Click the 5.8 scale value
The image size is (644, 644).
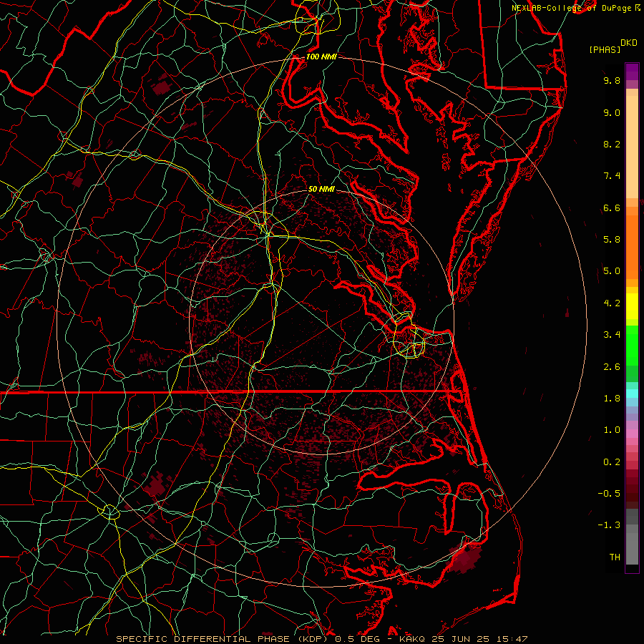[612, 240]
